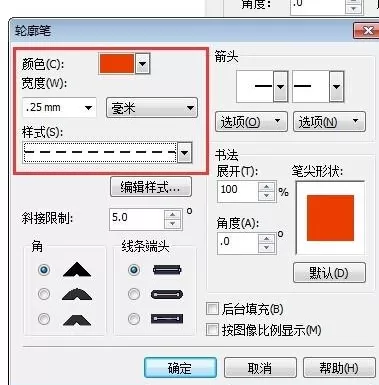Close the 轮廓笔 dialog
Viewport: 379px width, 385px height.
[365, 31]
